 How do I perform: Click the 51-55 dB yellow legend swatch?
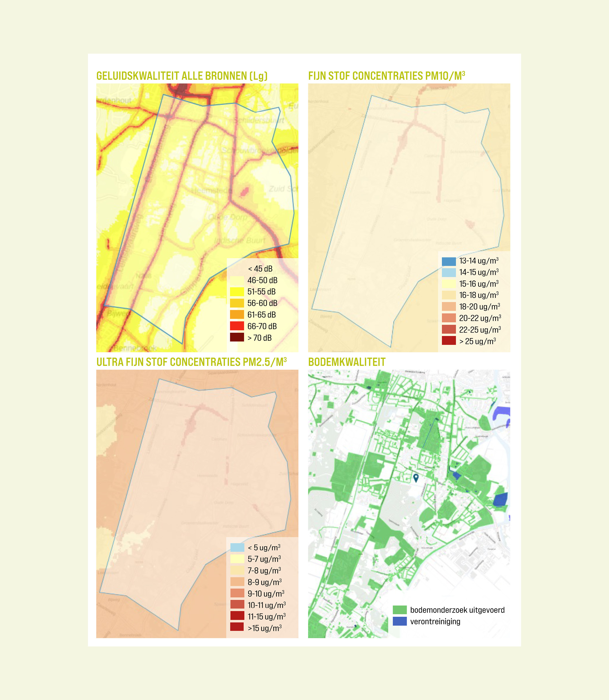[x=237, y=291]
